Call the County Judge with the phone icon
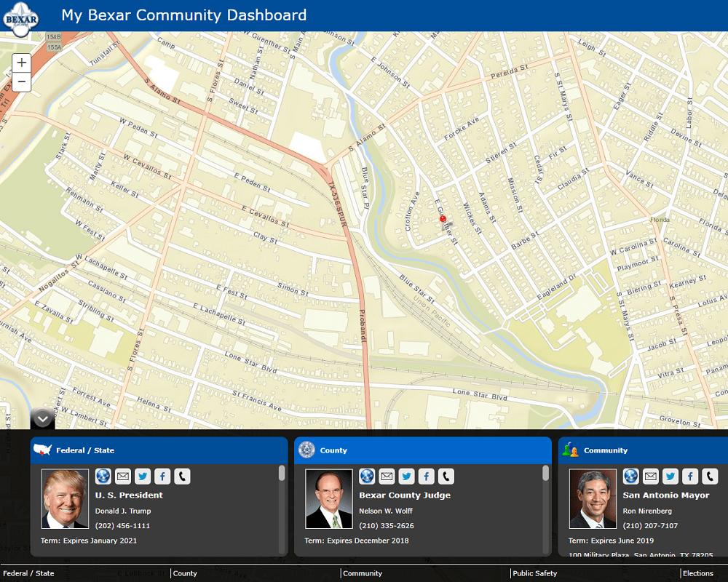Image resolution: width=728 pixels, height=582 pixels. coord(445,477)
